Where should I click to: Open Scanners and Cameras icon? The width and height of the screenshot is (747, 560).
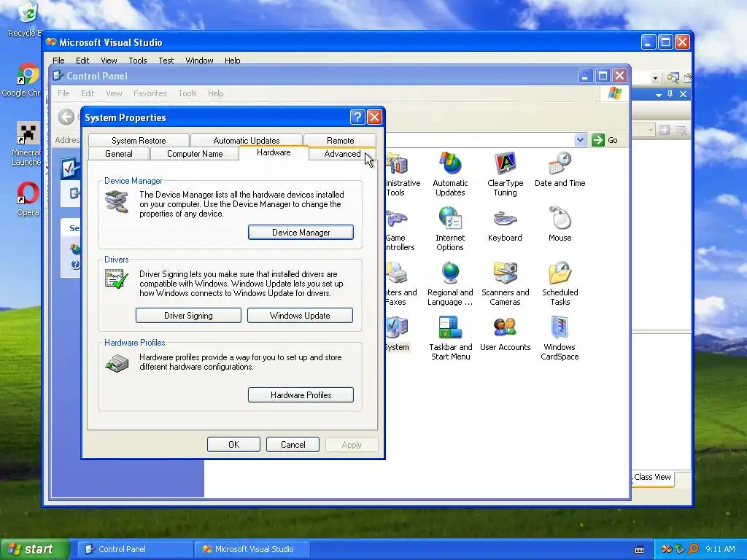coord(505,284)
